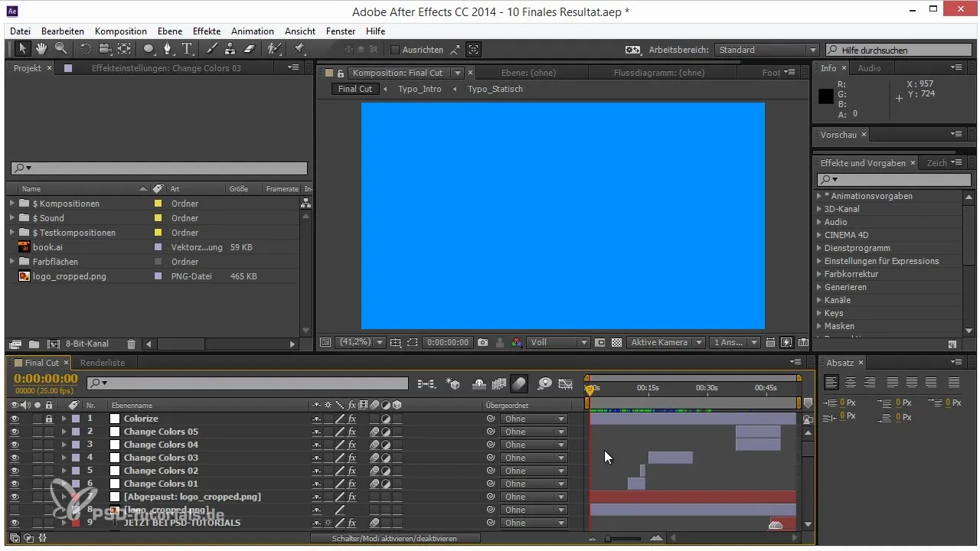Expand the Farbkorrektur effects category

tap(819, 274)
